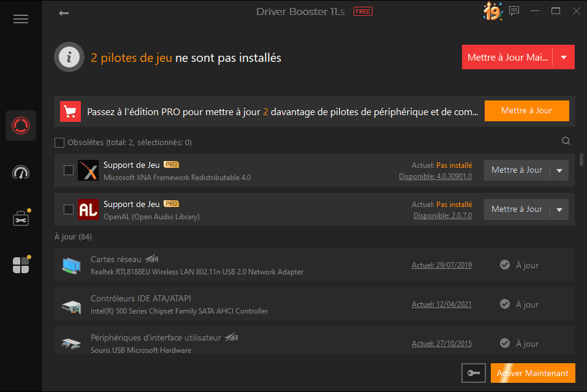The image size is (587, 392).
Task: Open the Disponible: 4.0.30901.0 version link
Action: pyautogui.click(x=436, y=176)
